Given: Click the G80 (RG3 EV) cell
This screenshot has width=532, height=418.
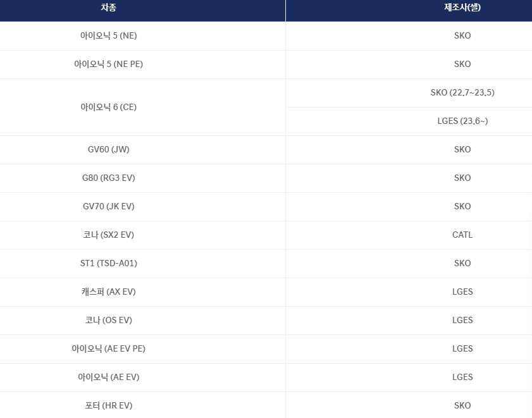Looking at the screenshot, I should click(108, 178).
